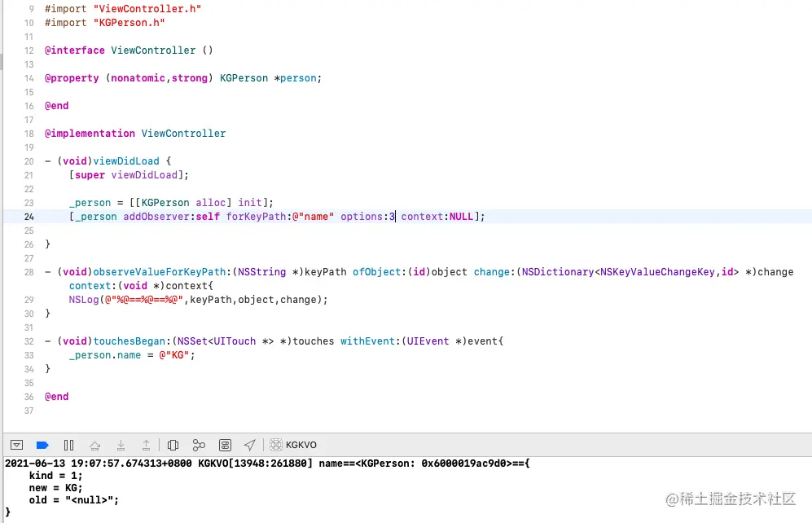Click "kind = 1;" in console output
This screenshot has width=812, height=523.
click(56, 476)
